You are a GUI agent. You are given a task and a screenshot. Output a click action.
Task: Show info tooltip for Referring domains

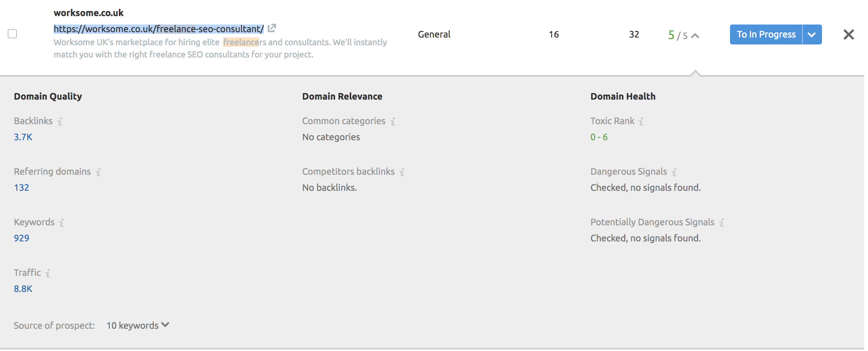(x=99, y=172)
